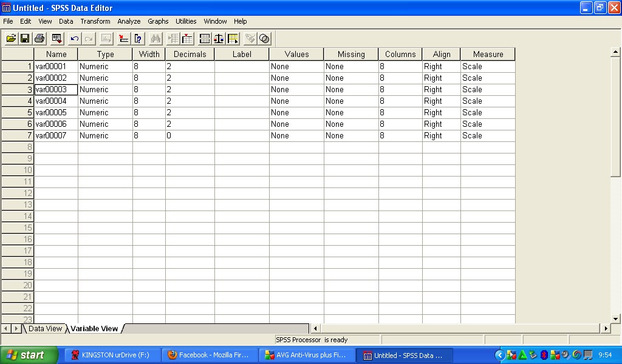Click the Safely Remove Hardware tray icon
This screenshot has width=622, height=364.
(533, 355)
